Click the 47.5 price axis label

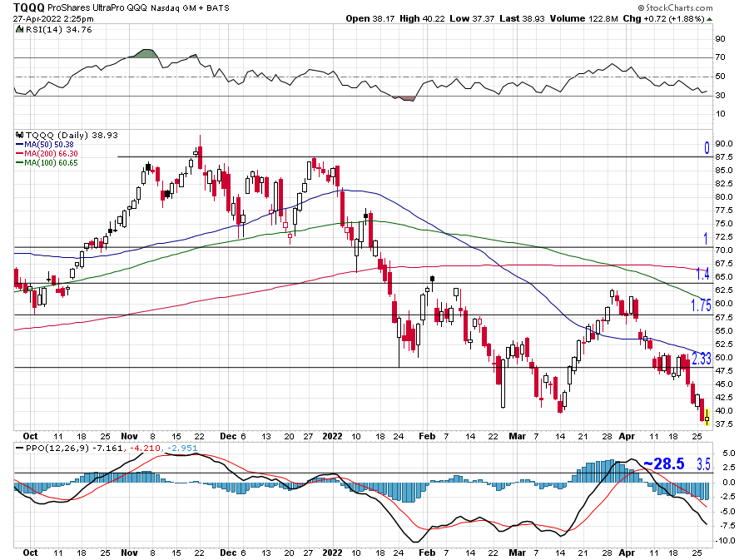pos(724,371)
